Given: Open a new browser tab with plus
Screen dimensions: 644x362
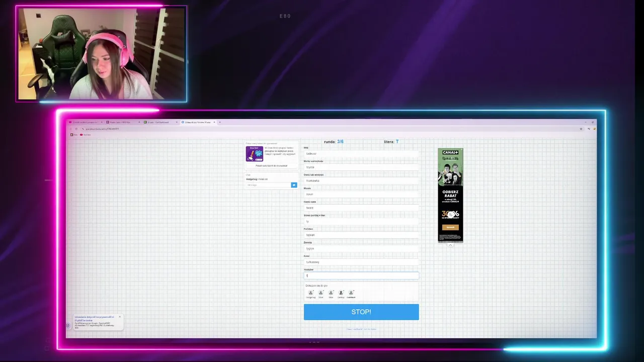Looking at the screenshot, I should (220, 122).
